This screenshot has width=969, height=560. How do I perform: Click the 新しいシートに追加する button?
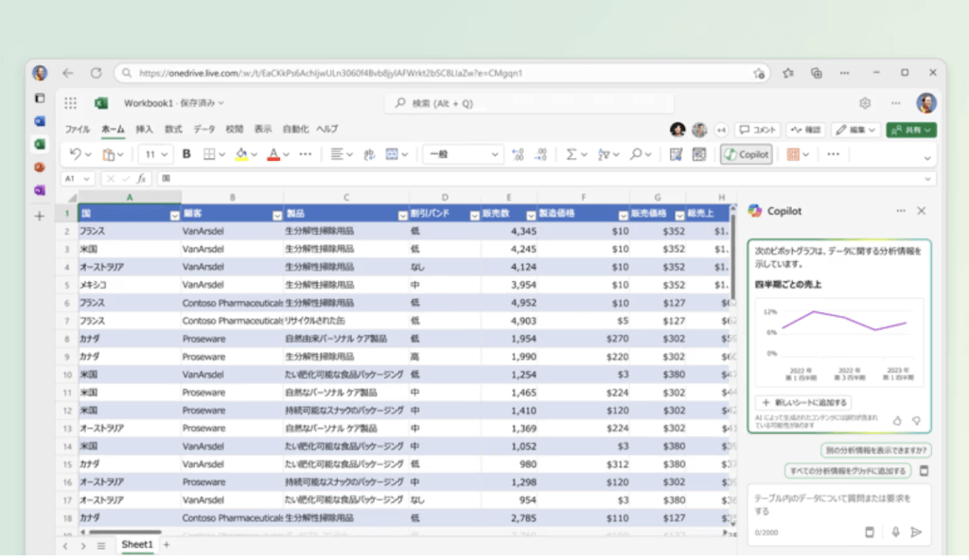click(804, 403)
